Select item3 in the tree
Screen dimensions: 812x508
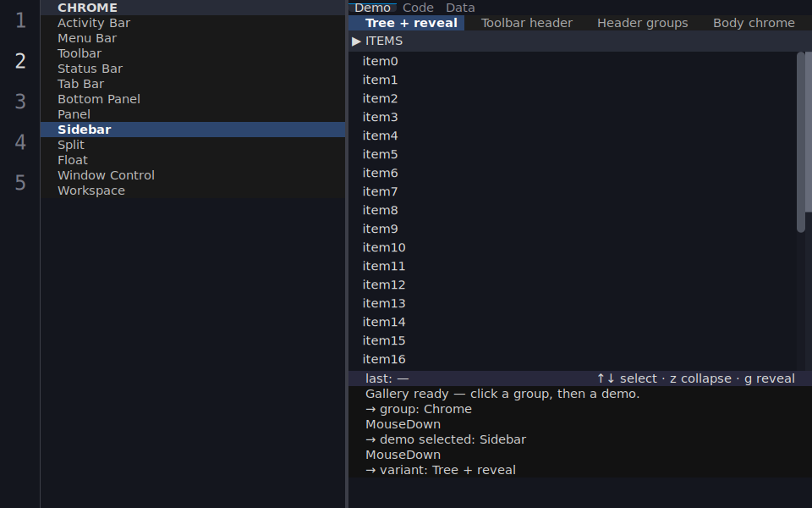(x=573, y=117)
